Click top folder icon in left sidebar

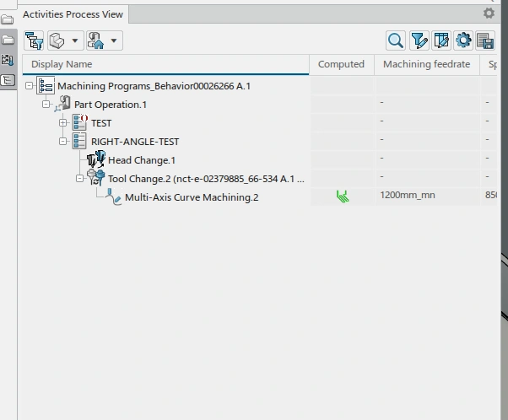pos(8,19)
